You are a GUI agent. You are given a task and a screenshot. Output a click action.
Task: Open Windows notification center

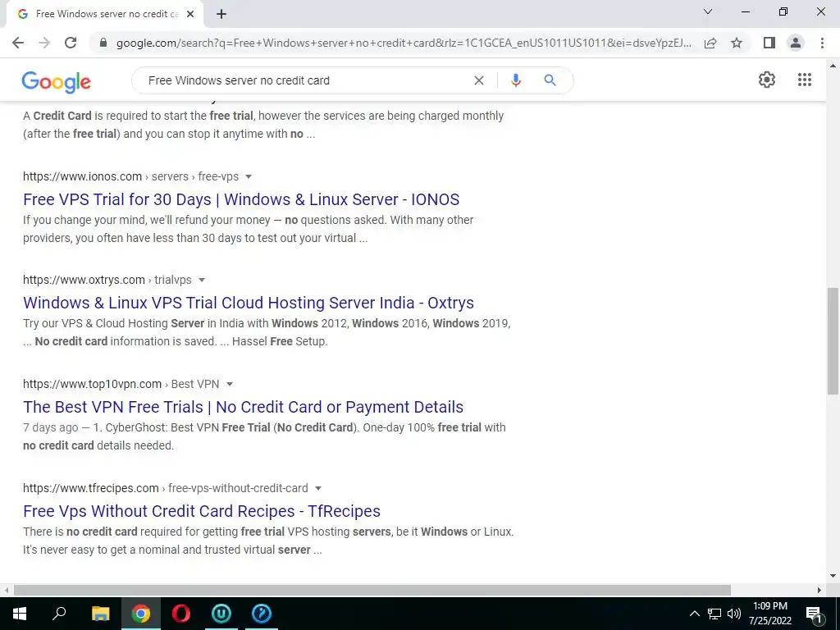pyautogui.click(x=814, y=614)
